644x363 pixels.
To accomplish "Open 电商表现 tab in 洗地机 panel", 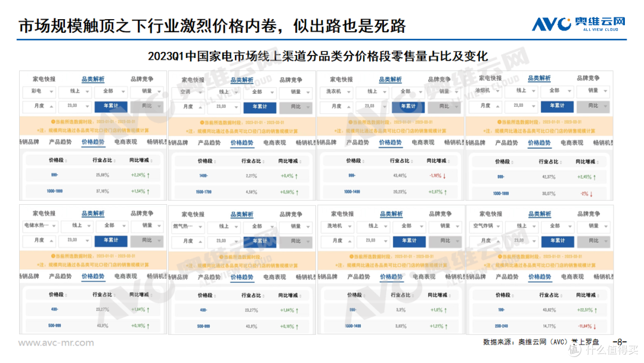I will [425, 276].
